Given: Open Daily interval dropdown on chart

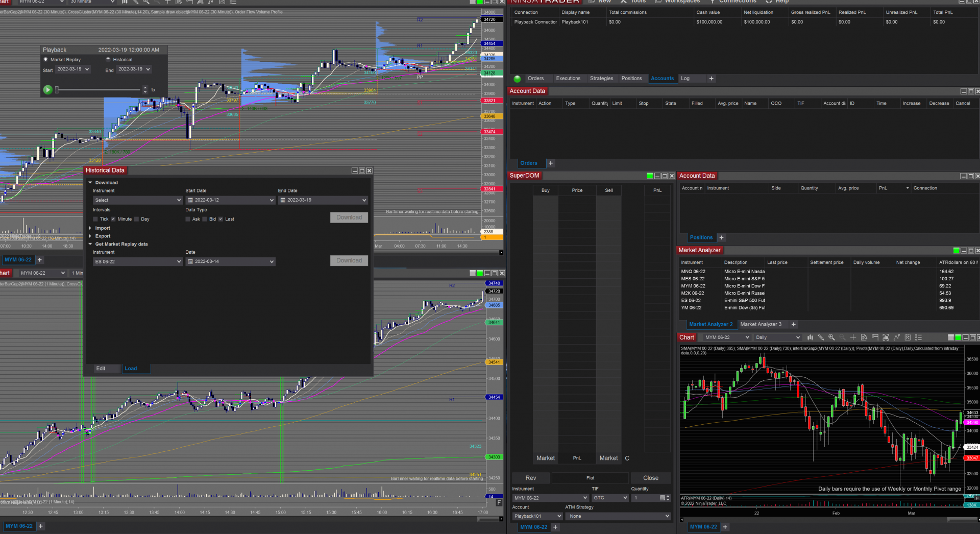Looking at the screenshot, I should (777, 337).
